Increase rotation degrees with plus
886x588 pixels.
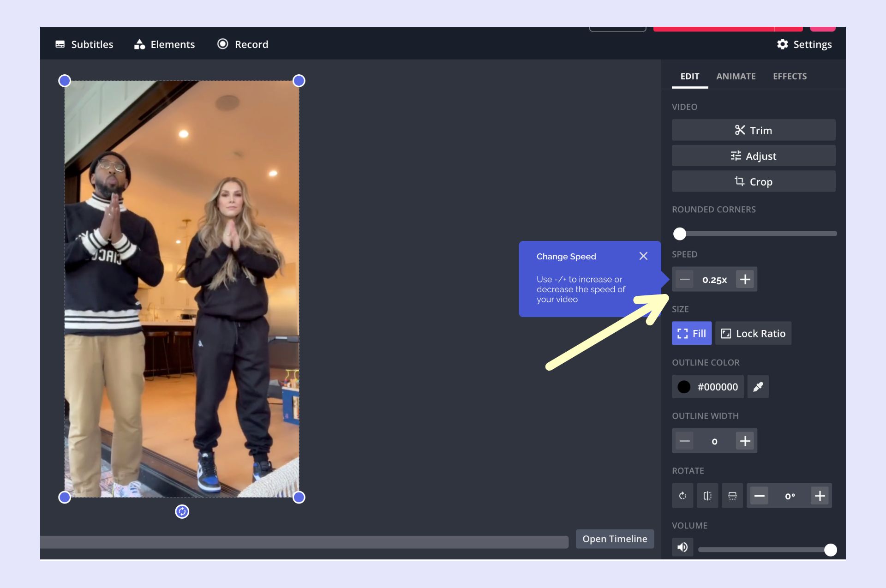coord(820,496)
